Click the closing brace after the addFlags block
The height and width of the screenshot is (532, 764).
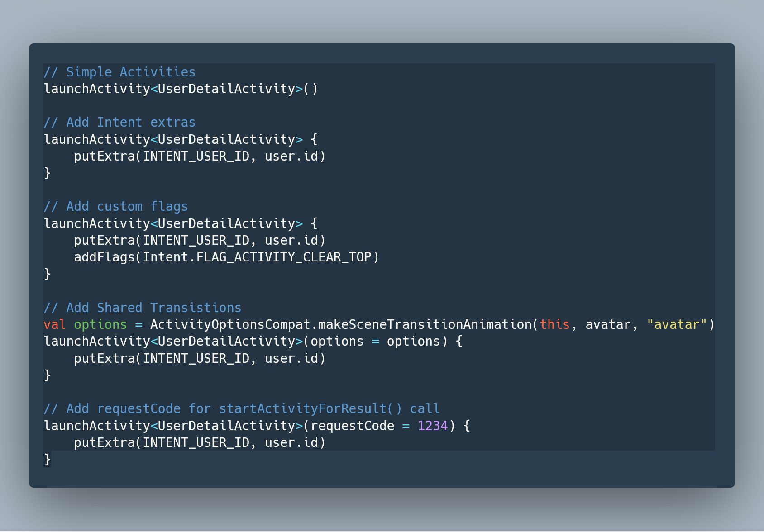pos(48,274)
